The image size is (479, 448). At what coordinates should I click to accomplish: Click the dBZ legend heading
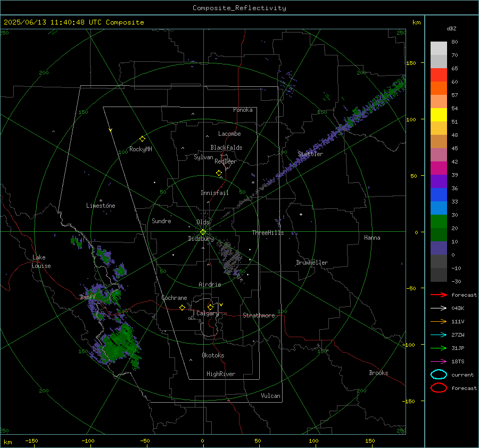451,29
